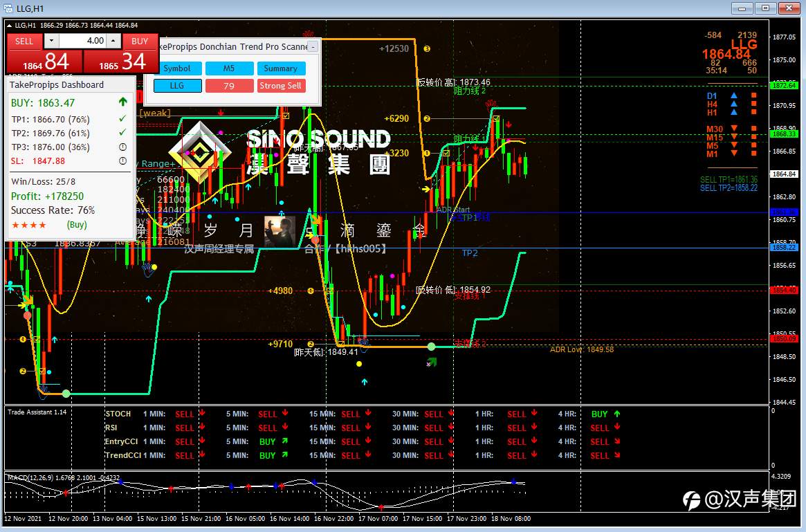Click the green BUY up-arrow in the dashboard
This screenshot has width=806, height=532.
pos(123,102)
